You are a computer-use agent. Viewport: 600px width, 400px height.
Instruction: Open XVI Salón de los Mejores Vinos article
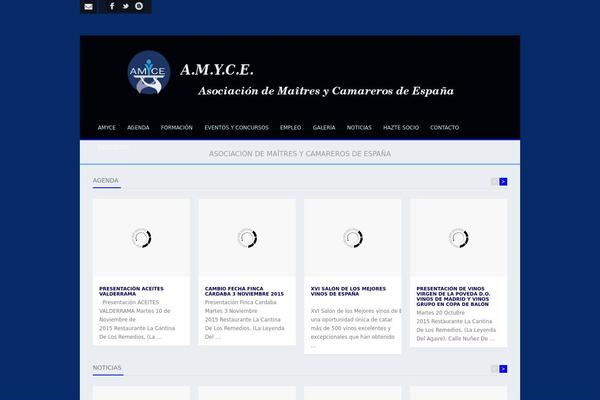pyautogui.click(x=348, y=291)
